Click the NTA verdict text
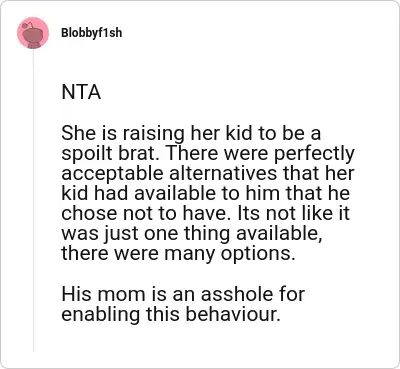Image resolution: width=400 pixels, height=369 pixels. [x=81, y=92]
